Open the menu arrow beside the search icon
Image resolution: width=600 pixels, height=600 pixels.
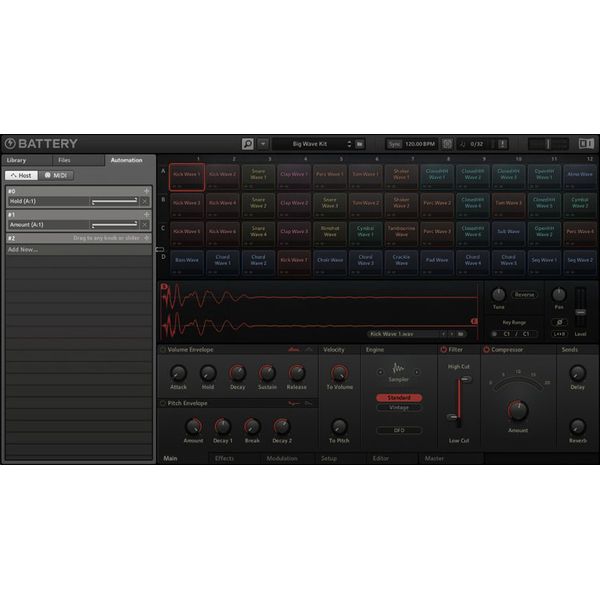coord(263,144)
